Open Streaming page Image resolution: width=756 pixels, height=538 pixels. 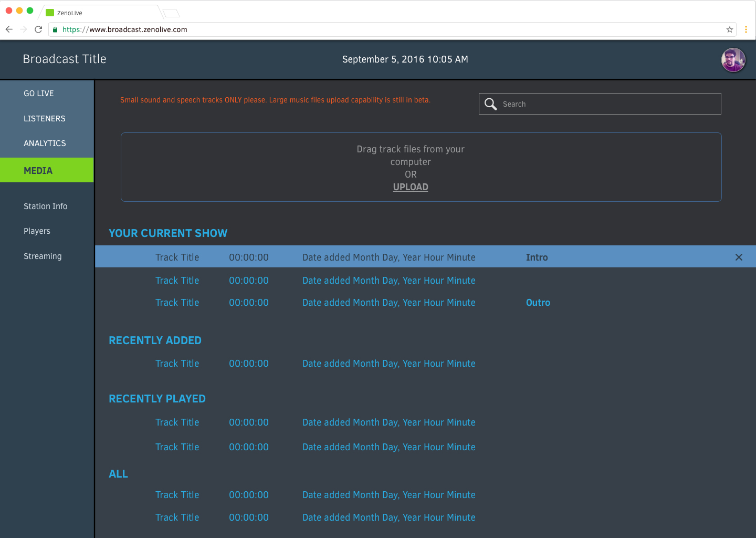(43, 256)
